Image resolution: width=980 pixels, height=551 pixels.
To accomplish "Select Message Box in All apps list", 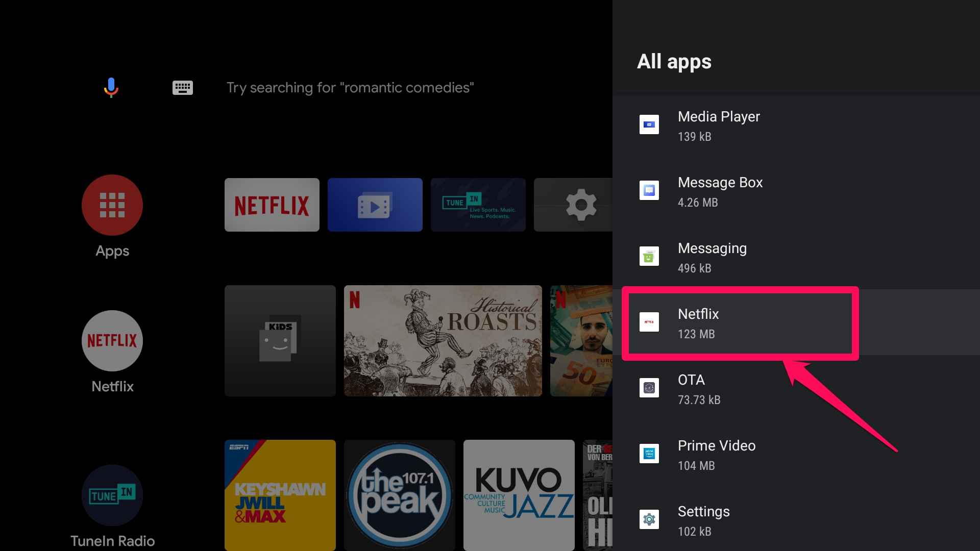I will [796, 191].
